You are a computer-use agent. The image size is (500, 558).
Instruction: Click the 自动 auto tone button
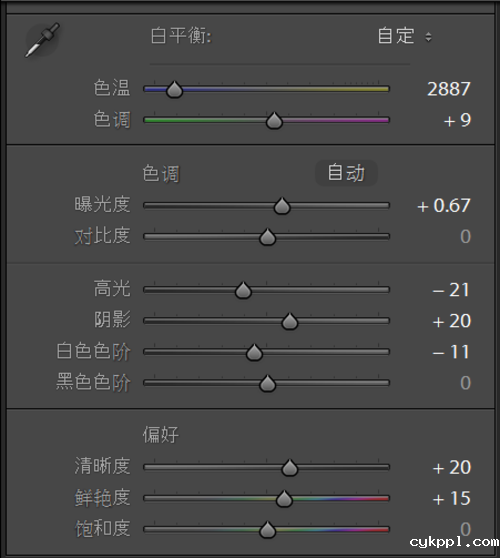click(x=346, y=173)
